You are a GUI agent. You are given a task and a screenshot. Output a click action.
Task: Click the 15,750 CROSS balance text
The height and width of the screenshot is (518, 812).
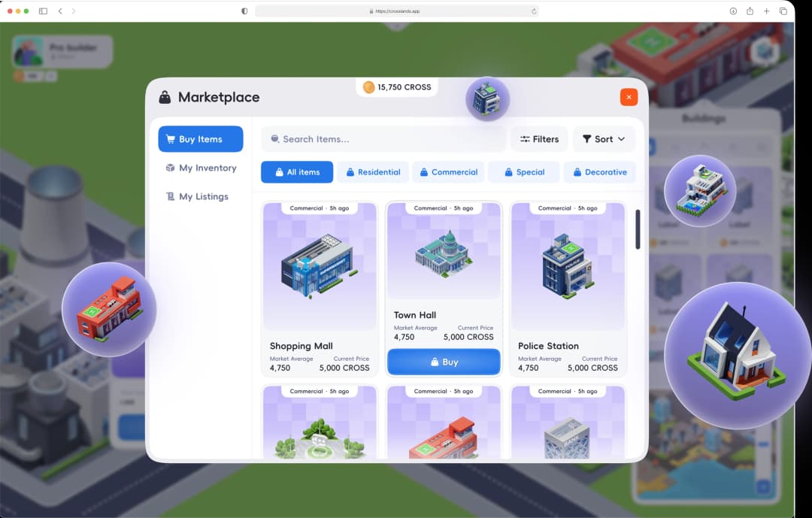(x=404, y=87)
